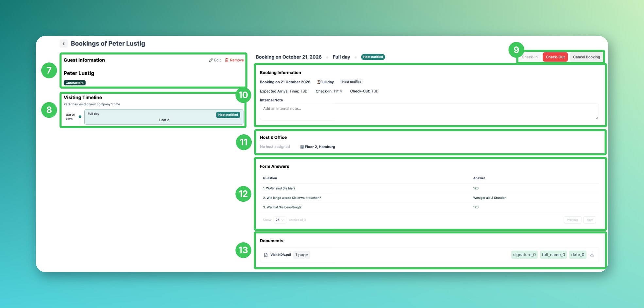The image size is (644, 308).
Task: Click the Floor 2, Hamburg office text
Action: [x=320, y=147]
